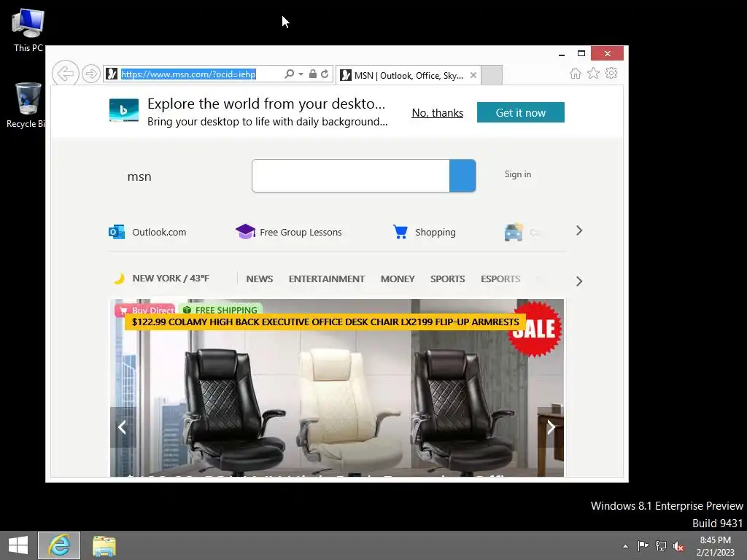Focus the MSN web search box
This screenshot has width=747, height=560.
[351, 176]
